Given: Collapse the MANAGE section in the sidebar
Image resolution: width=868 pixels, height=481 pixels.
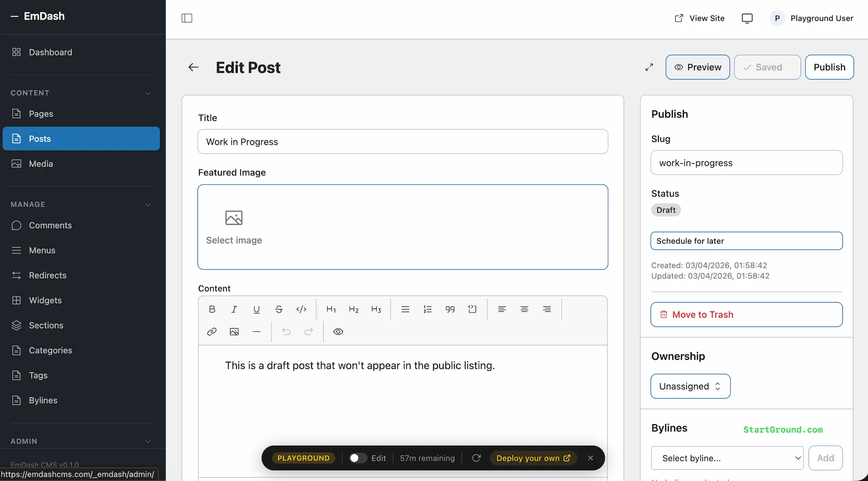Looking at the screenshot, I should [x=148, y=204].
